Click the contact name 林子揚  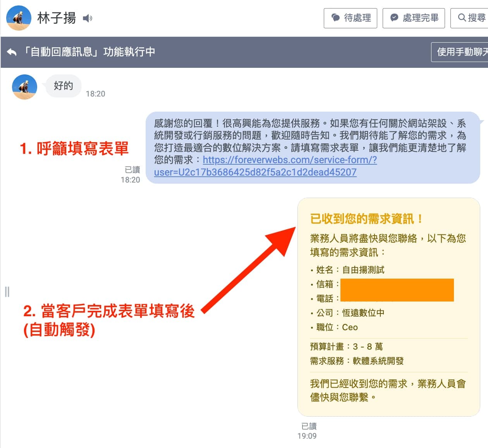pyautogui.click(x=57, y=18)
